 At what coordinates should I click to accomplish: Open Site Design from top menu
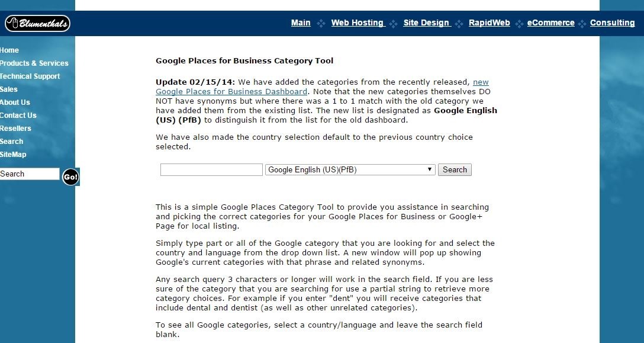pos(426,23)
